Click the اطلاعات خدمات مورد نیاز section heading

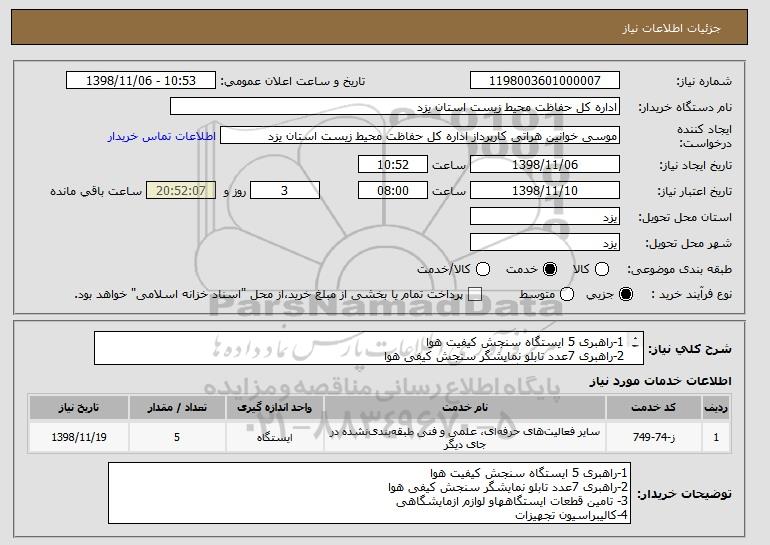660,381
